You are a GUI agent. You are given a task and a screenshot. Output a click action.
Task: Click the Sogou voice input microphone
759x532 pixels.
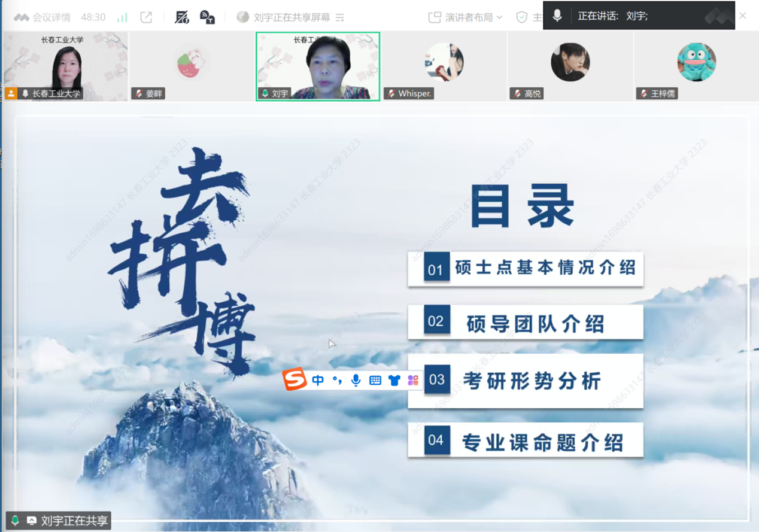[356, 380]
